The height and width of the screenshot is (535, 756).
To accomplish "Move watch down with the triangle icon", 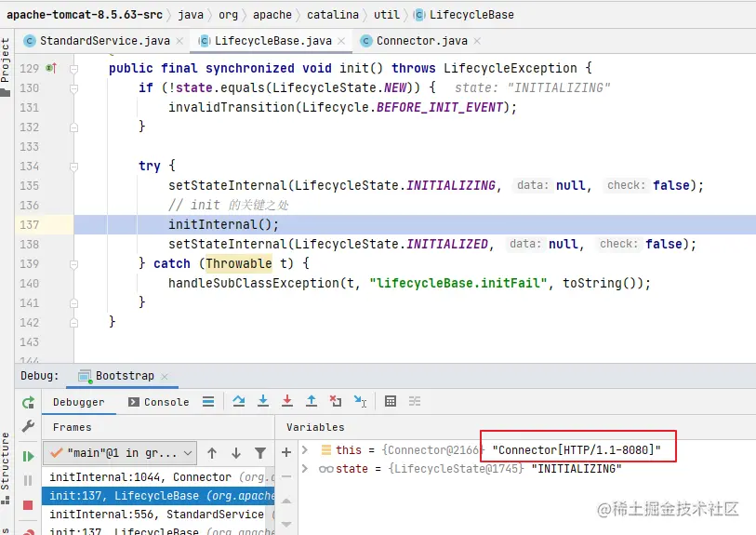I will (x=286, y=524).
